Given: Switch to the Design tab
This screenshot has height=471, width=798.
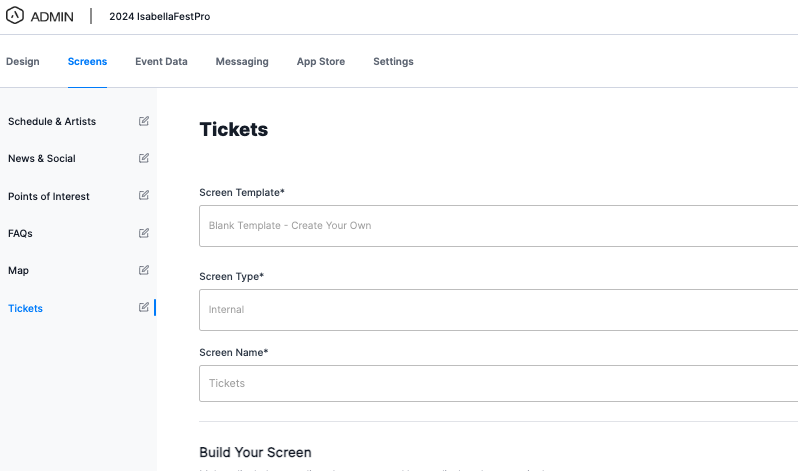Looking at the screenshot, I should coord(23,62).
